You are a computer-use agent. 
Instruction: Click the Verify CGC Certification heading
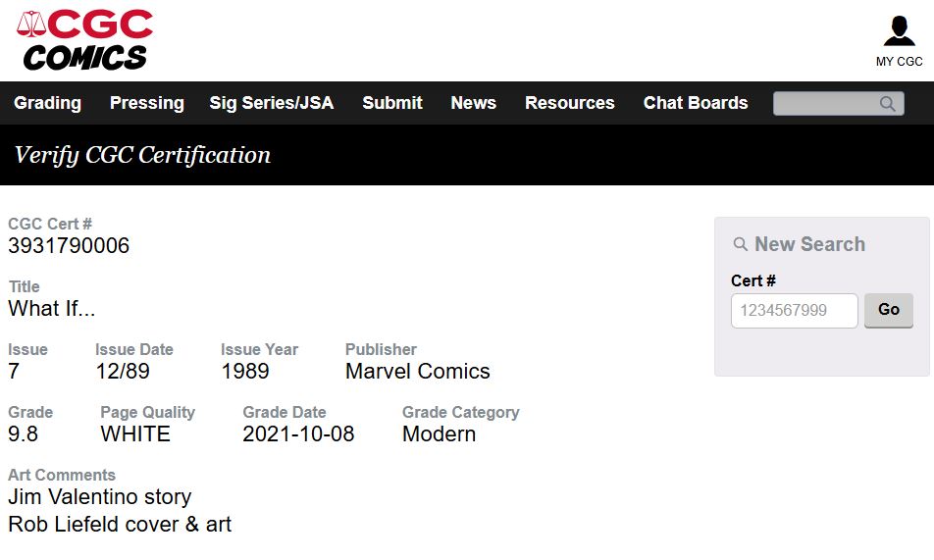click(x=142, y=155)
